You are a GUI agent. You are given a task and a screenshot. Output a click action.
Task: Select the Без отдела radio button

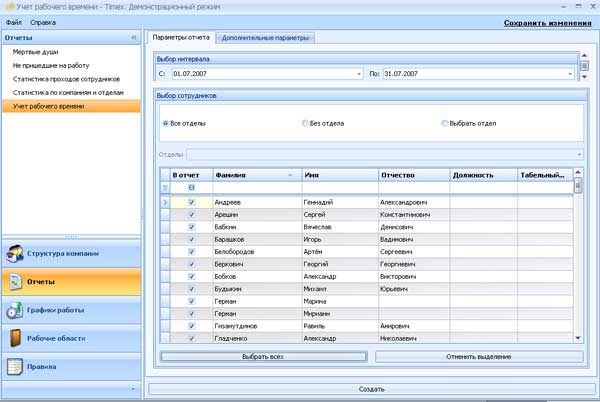[x=305, y=123]
